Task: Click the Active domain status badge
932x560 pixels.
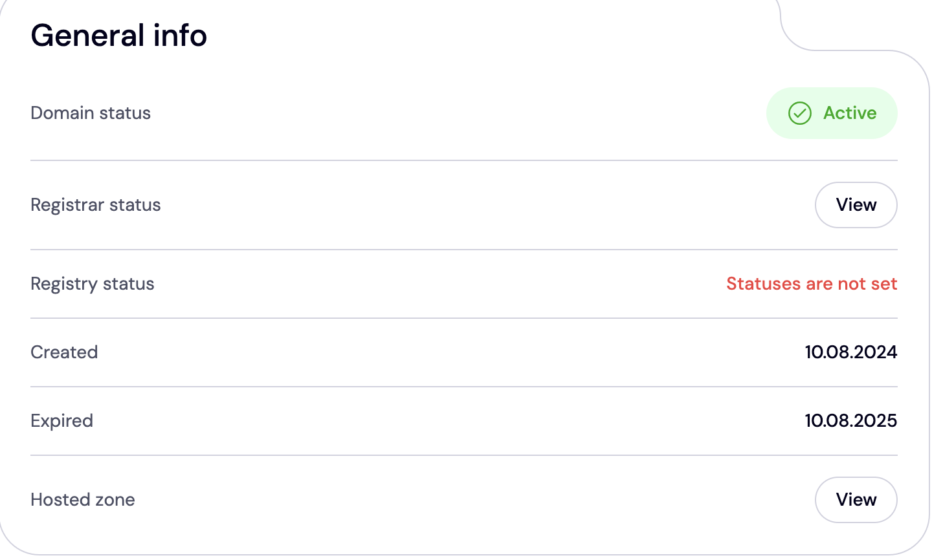Action: point(832,113)
